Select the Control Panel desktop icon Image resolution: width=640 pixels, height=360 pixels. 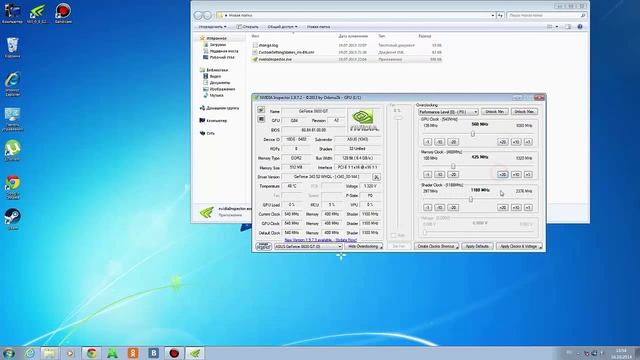pyautogui.click(x=13, y=120)
